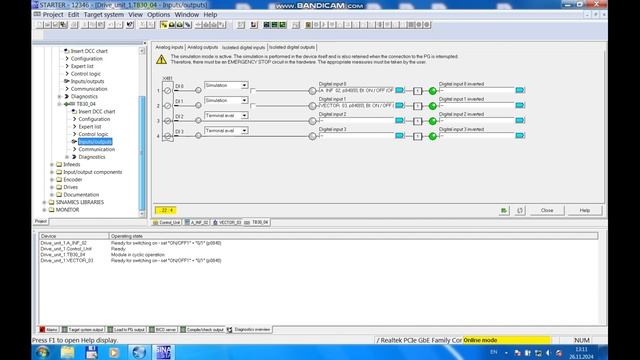Click BICO button for Digital input 0 inverted
The image size is (640, 360).
pos(520,90)
